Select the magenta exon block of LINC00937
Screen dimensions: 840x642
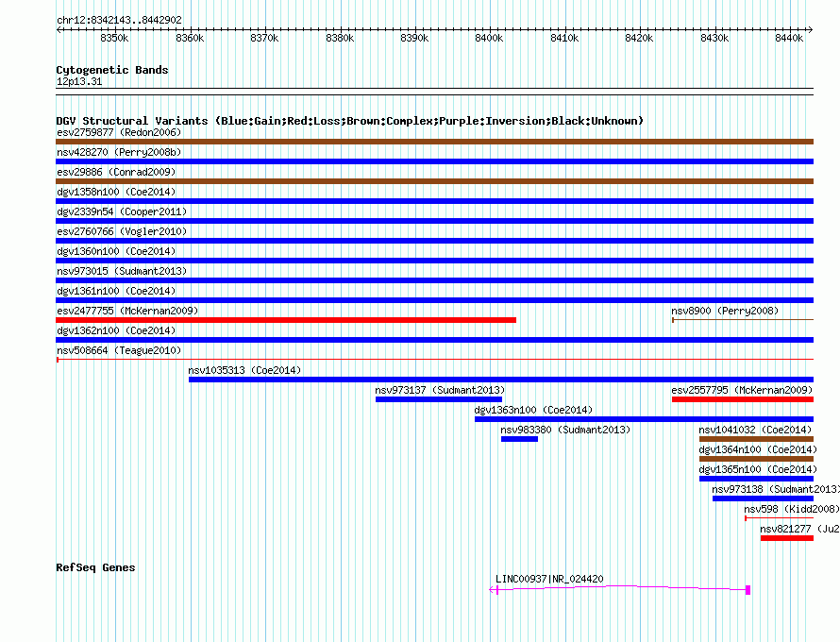(x=748, y=590)
